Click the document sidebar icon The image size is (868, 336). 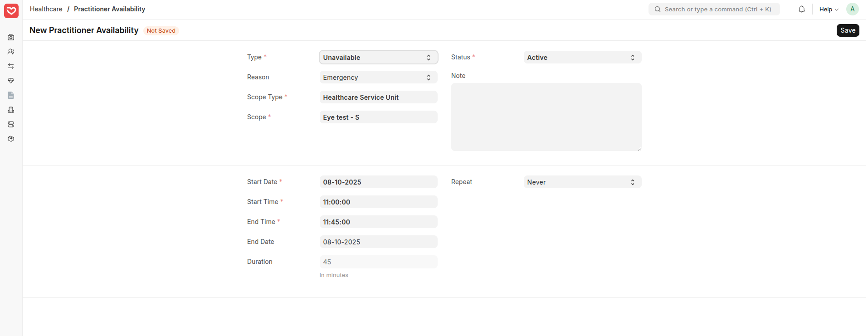tap(11, 95)
